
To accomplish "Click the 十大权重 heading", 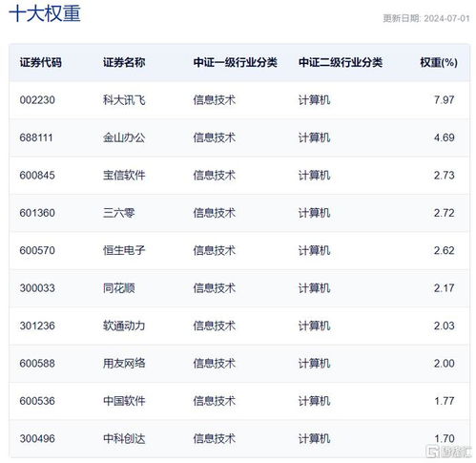I will (45, 14).
